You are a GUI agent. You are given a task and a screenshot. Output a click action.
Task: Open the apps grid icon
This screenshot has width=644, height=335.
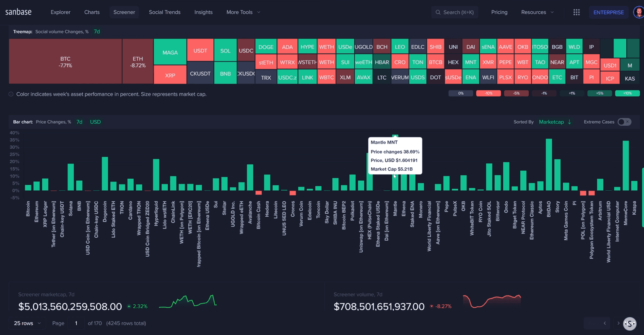pos(576,12)
